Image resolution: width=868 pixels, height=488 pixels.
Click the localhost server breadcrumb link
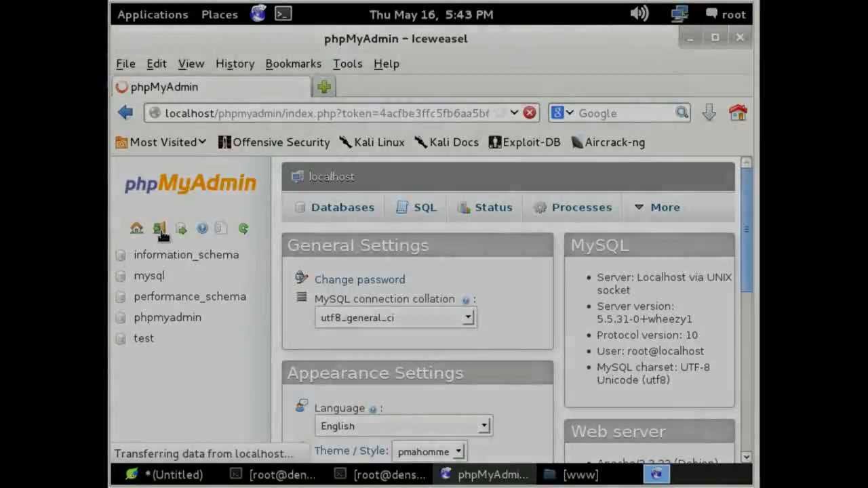pos(331,177)
